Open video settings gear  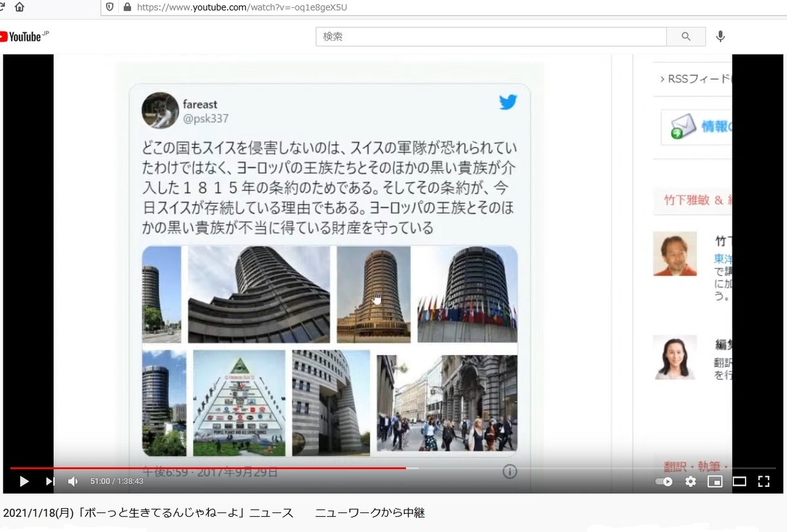691,481
